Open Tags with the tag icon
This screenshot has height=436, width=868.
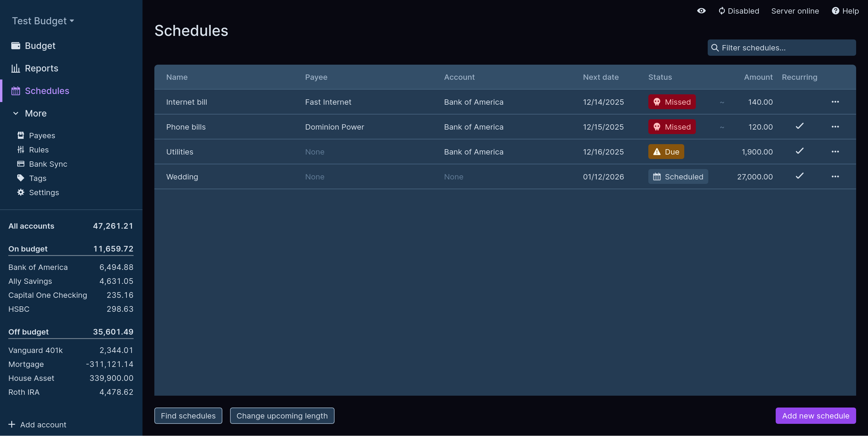[x=20, y=178]
